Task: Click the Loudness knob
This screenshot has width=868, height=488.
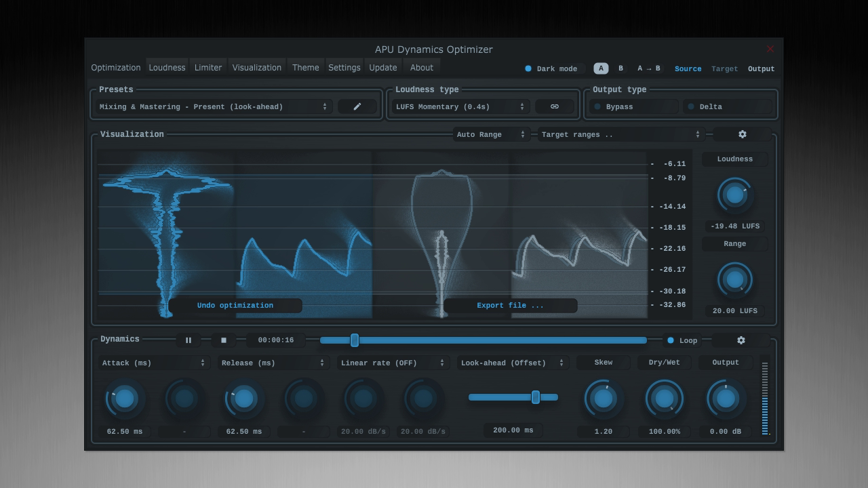Action: click(734, 195)
